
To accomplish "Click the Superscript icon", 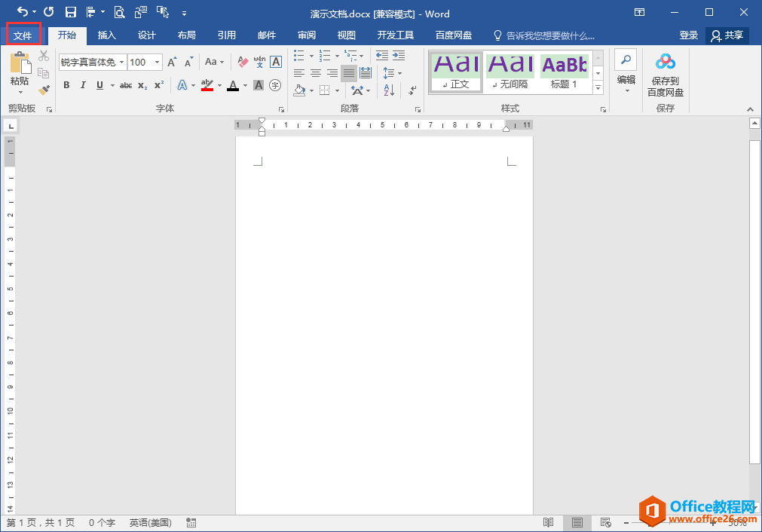I will coord(158,85).
